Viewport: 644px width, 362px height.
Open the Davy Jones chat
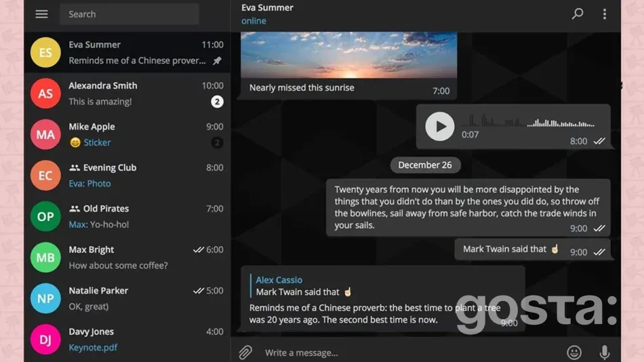tap(127, 340)
